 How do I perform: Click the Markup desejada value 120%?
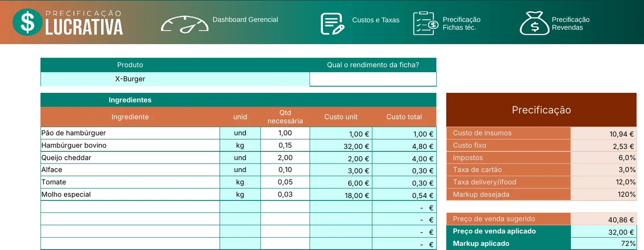pyautogui.click(x=604, y=194)
